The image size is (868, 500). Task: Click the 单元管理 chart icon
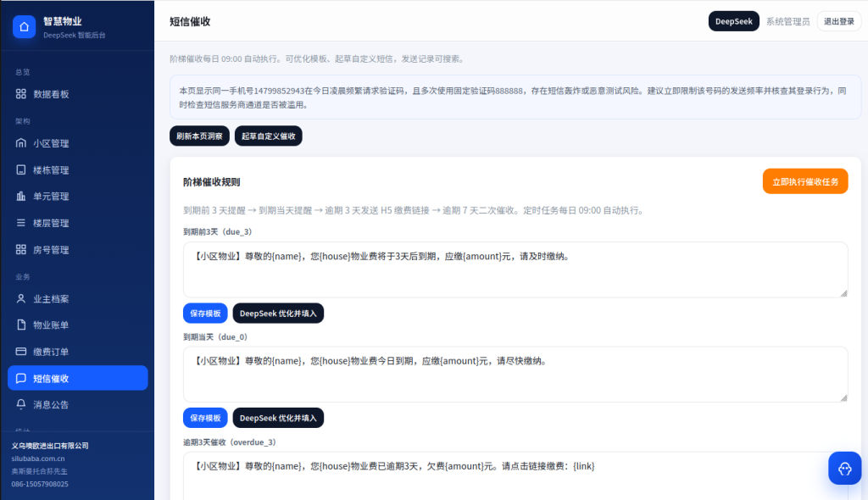coord(21,197)
